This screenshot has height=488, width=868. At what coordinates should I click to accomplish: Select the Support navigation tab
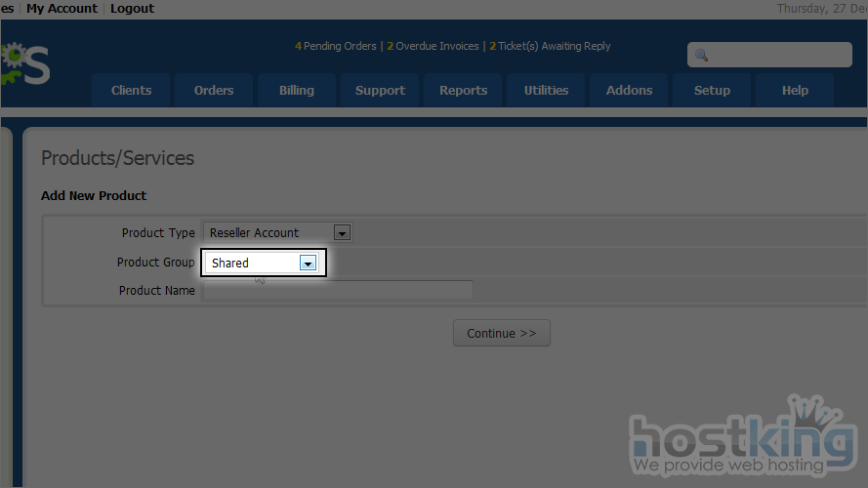[x=380, y=91]
